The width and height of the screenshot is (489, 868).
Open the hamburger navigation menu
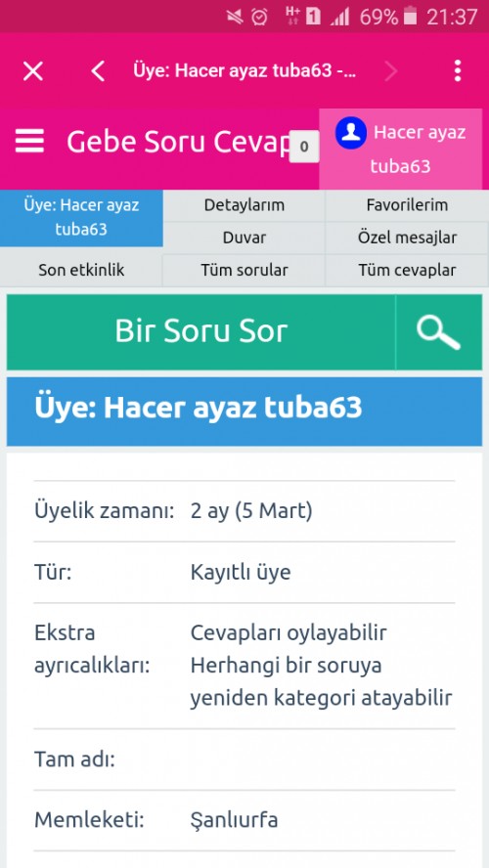click(29, 141)
